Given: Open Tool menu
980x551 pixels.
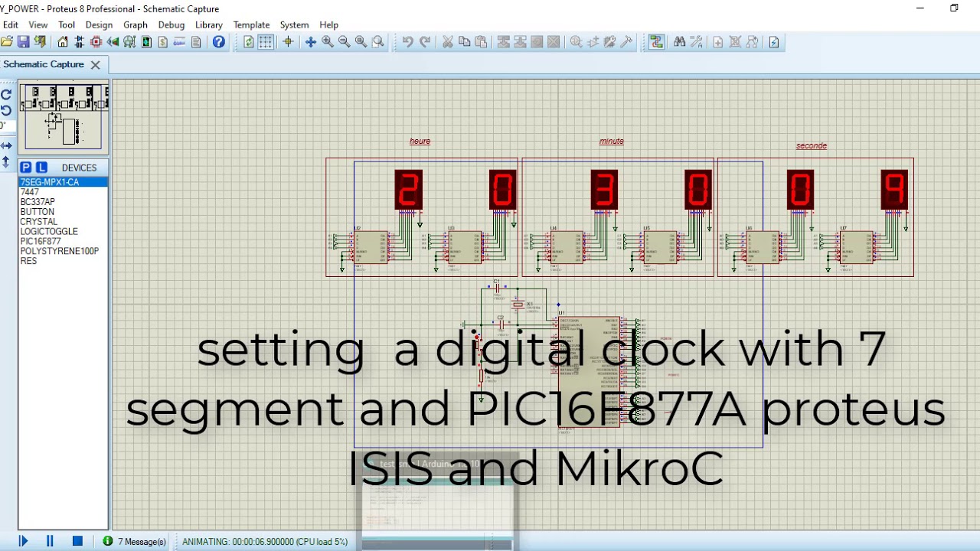Looking at the screenshot, I should click(67, 24).
